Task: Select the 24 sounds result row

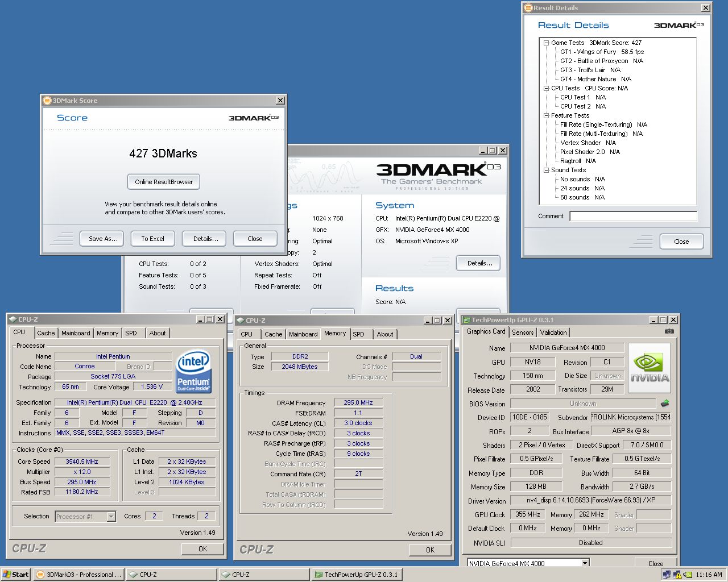Action: tap(582, 188)
